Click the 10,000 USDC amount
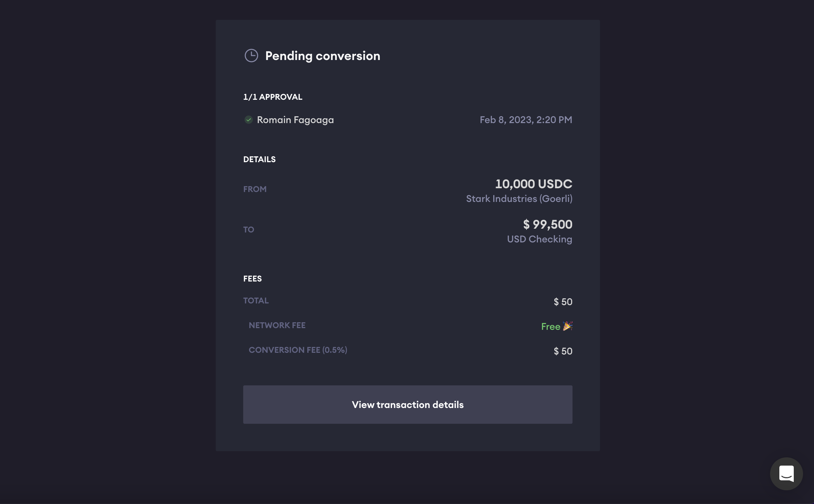Image resolution: width=814 pixels, height=504 pixels. pyautogui.click(x=533, y=184)
